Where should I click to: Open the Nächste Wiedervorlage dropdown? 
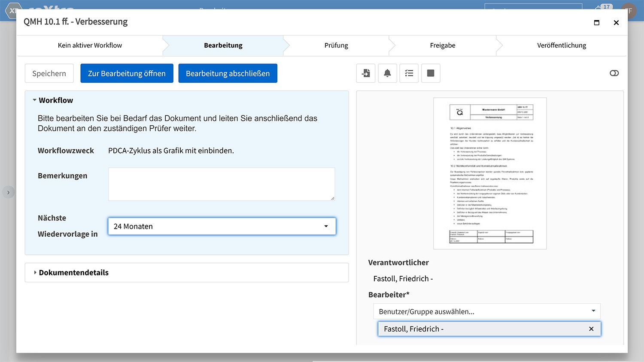[x=222, y=226]
